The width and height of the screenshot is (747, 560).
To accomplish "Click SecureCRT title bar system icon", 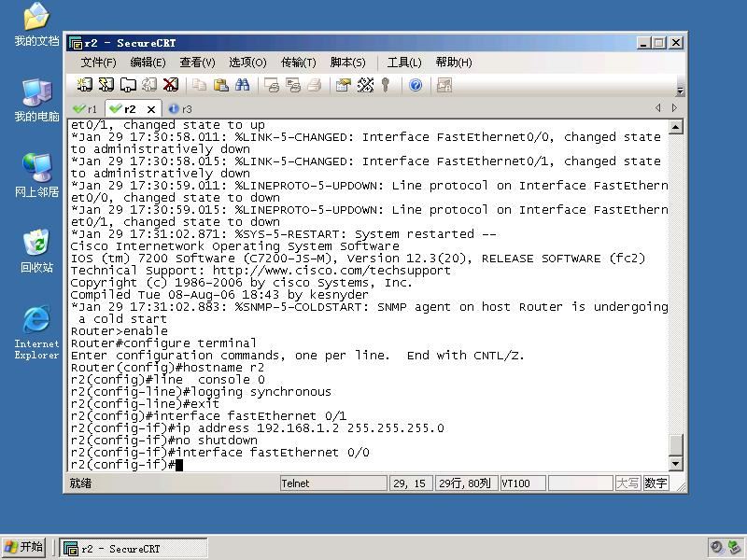I will [x=76, y=43].
